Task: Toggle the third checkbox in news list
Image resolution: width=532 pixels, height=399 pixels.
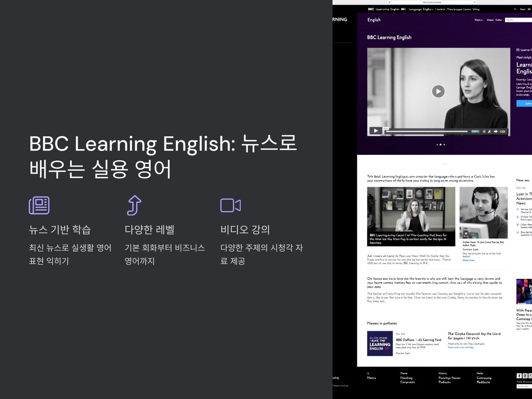Action: click(518, 225)
